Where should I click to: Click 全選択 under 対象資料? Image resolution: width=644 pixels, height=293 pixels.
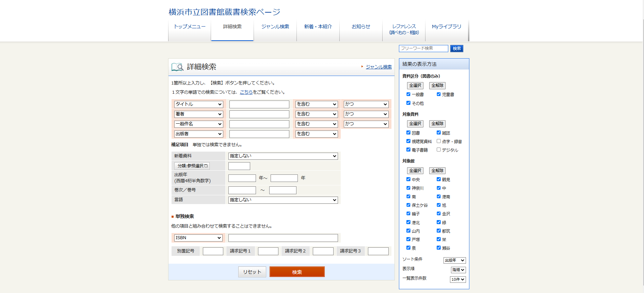pos(415,124)
